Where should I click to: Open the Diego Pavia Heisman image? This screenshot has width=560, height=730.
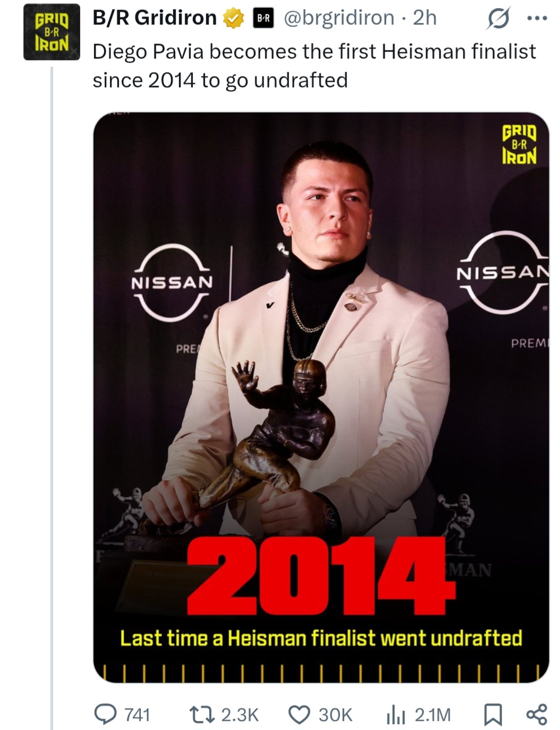pos(321,397)
